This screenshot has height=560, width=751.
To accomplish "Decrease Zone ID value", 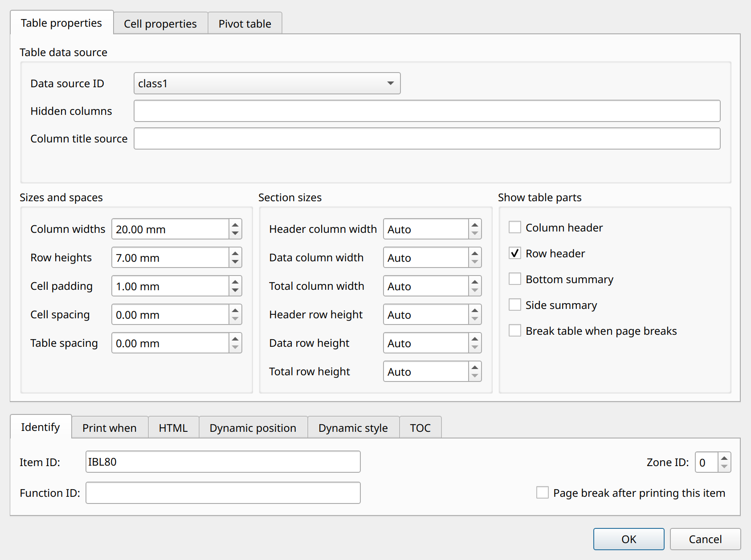I will tap(724, 467).
